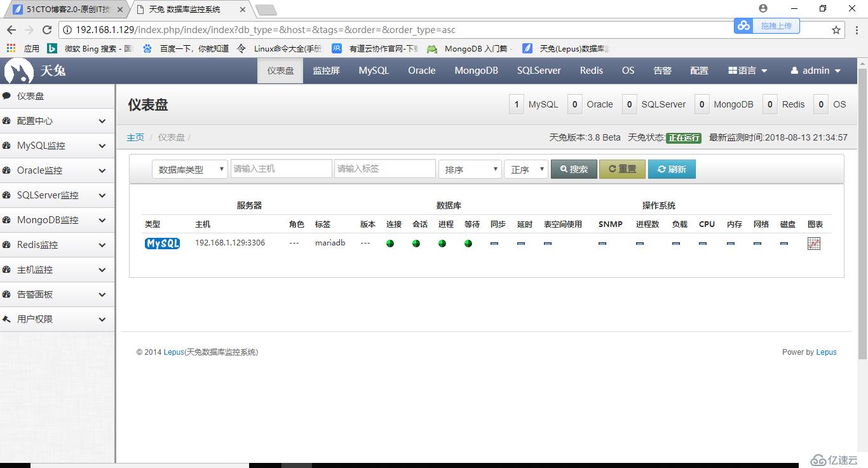Expand MongoDB监控 sidebar section

pos(57,220)
